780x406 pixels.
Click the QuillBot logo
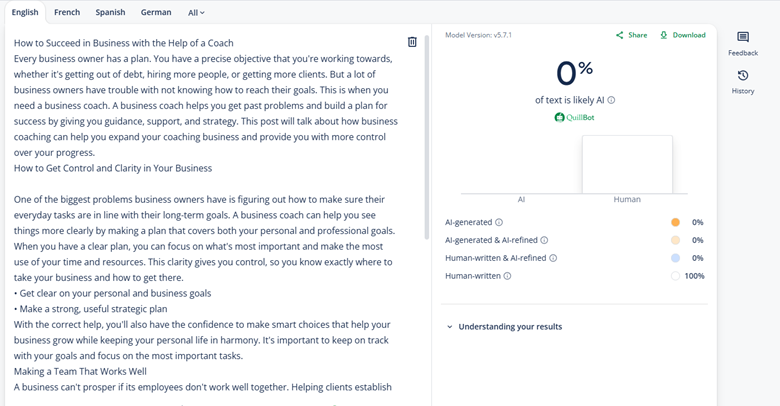(x=575, y=118)
